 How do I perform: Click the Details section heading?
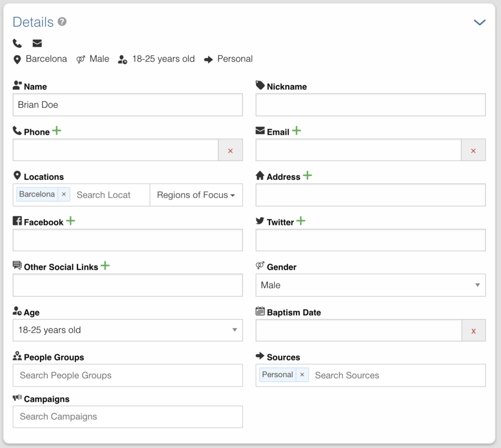[33, 22]
